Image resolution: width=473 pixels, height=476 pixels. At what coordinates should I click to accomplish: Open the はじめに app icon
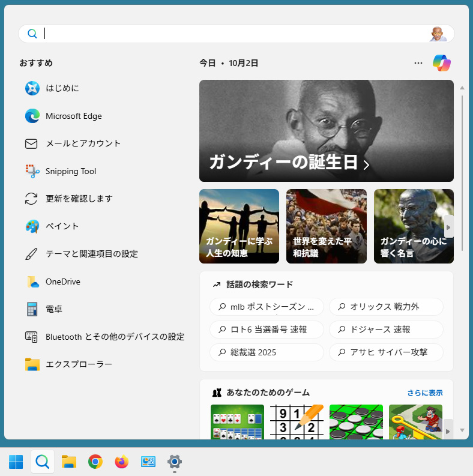pyautogui.click(x=32, y=88)
